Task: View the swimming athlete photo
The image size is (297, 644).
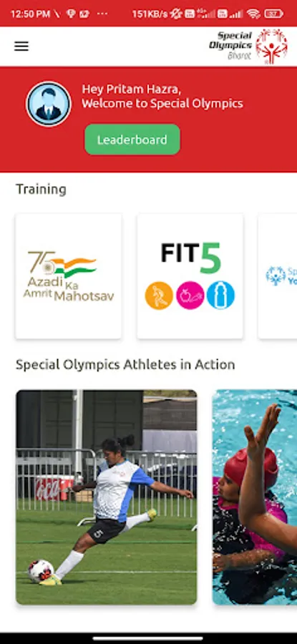Action: (255, 497)
